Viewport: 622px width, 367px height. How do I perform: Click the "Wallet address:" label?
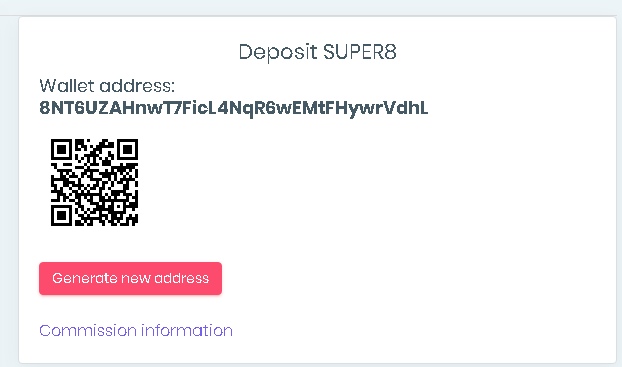coord(107,86)
